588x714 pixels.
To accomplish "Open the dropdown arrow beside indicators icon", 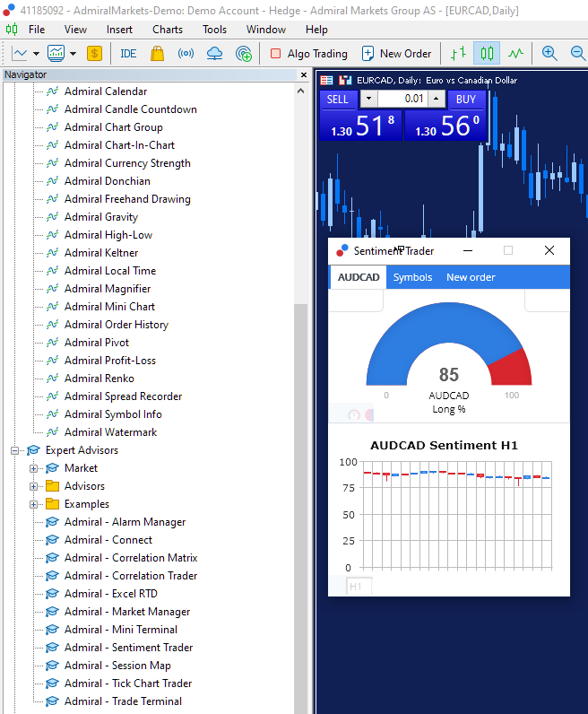I will 73,54.
